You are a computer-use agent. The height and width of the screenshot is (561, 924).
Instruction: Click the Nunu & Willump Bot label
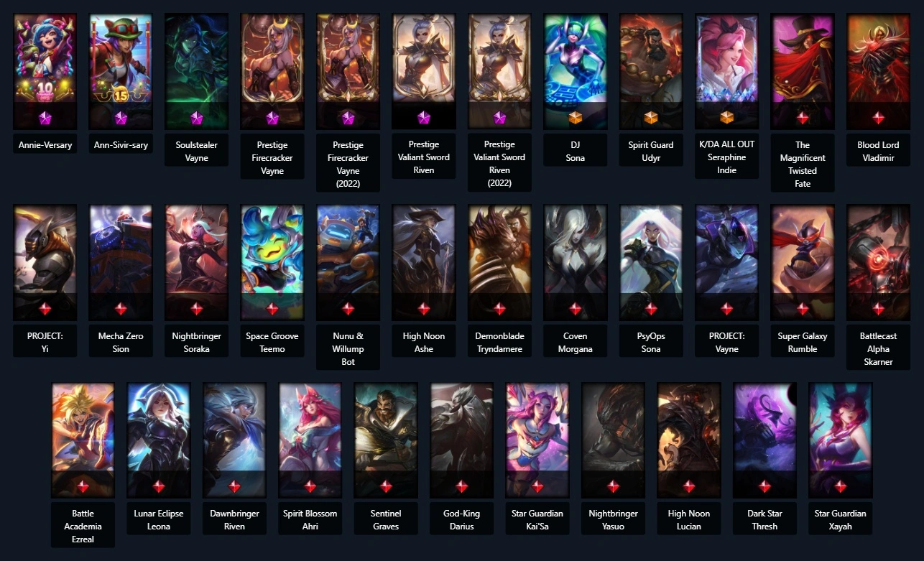click(x=348, y=348)
